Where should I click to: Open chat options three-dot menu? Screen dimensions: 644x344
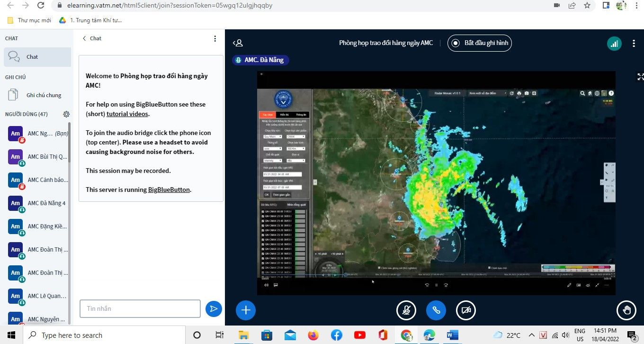tap(215, 38)
